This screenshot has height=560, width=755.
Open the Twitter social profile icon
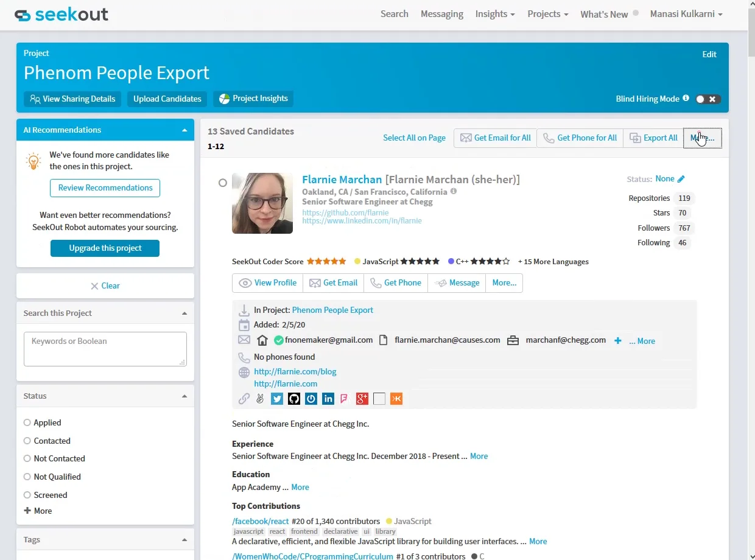coord(277,399)
